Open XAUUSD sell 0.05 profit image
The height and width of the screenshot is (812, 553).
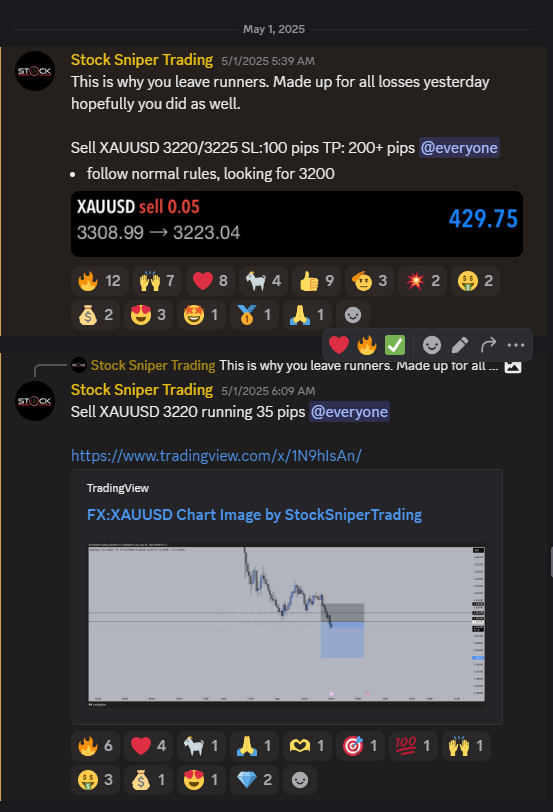[297, 224]
